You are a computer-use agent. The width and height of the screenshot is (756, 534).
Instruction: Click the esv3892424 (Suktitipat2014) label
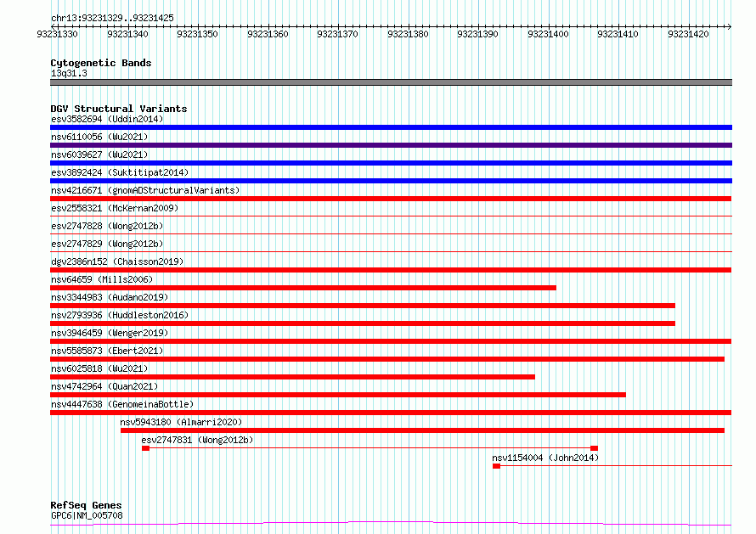click(x=120, y=172)
